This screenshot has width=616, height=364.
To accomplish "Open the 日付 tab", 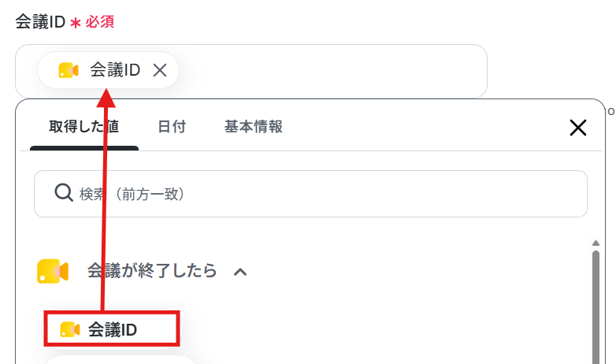I will (172, 127).
